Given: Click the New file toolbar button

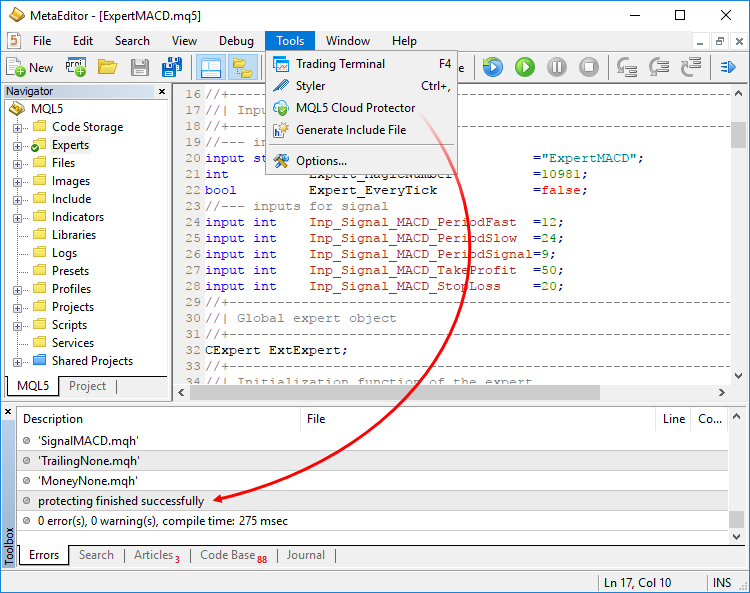Looking at the screenshot, I should pyautogui.click(x=30, y=67).
